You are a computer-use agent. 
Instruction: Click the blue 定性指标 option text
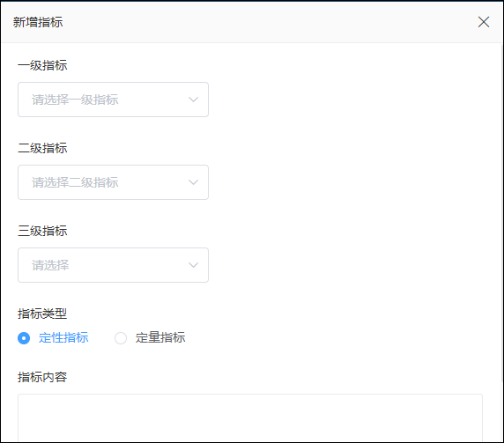click(x=63, y=338)
